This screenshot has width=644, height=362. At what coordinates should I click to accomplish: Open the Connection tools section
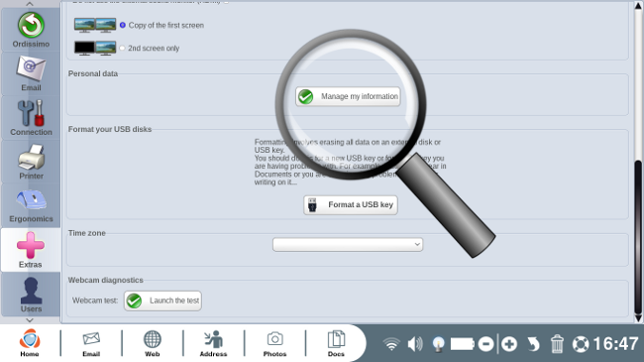[31, 118]
